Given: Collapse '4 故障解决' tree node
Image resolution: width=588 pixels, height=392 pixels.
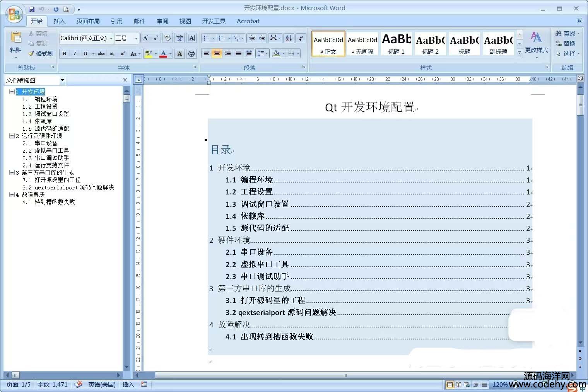Looking at the screenshot, I should pos(12,194).
